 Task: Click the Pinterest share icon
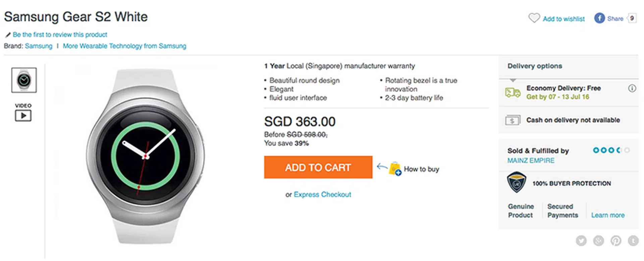click(x=616, y=240)
